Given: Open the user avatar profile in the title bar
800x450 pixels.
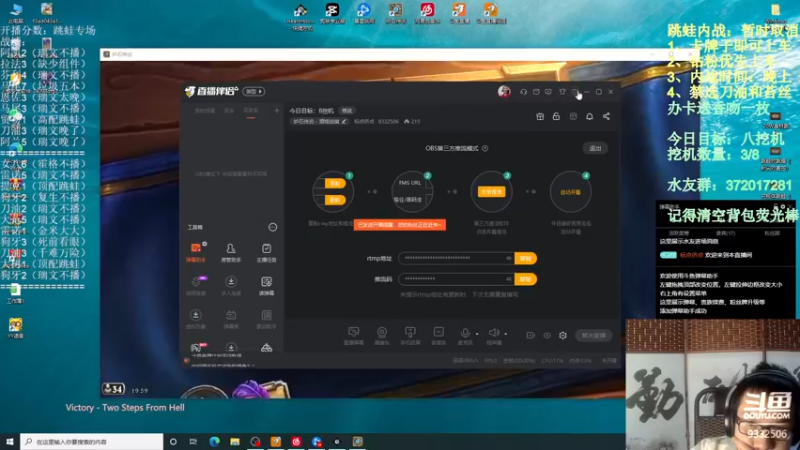Looking at the screenshot, I should pos(504,91).
